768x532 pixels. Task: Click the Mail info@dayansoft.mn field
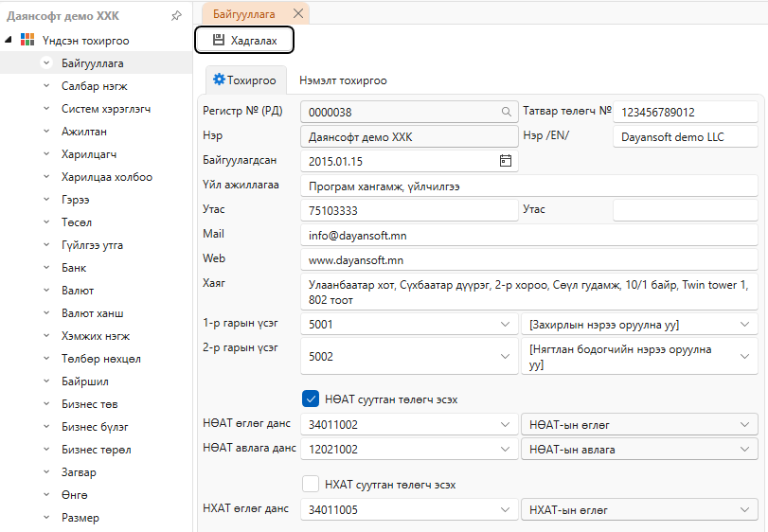point(529,235)
